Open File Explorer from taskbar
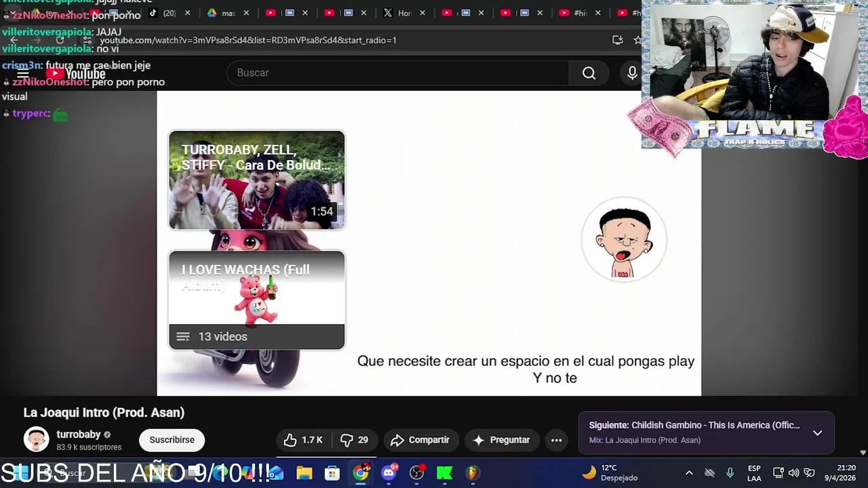This screenshot has width=868, height=488. (x=304, y=472)
